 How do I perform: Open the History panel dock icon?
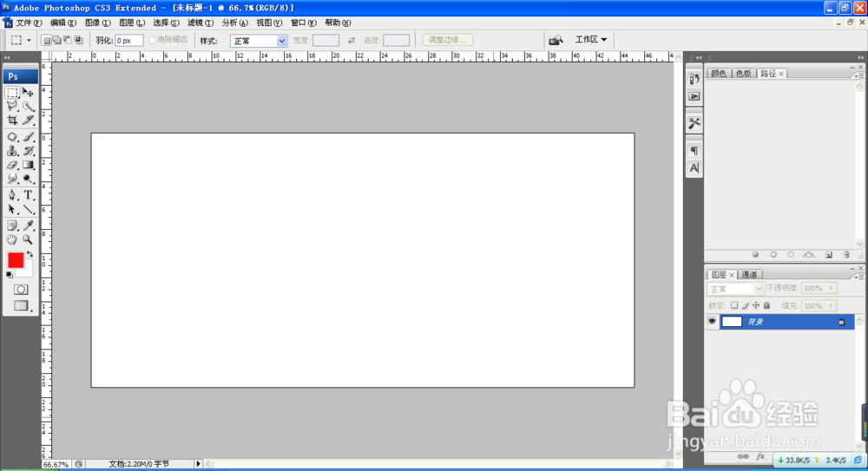pyautogui.click(x=694, y=79)
